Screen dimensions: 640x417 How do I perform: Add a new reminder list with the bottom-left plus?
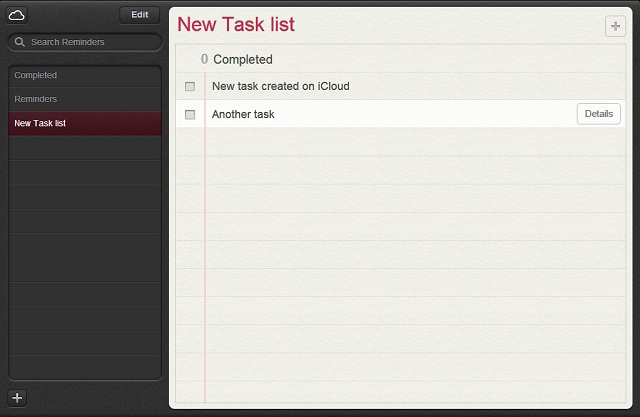[17, 398]
